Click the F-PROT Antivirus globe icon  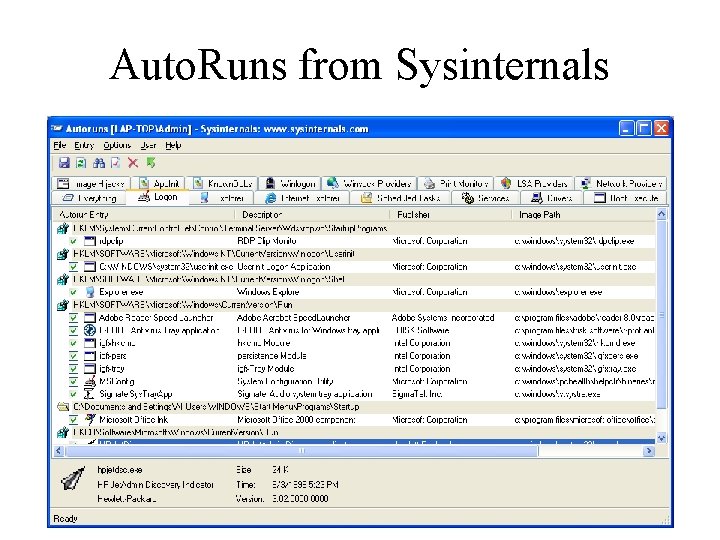pyautogui.click(x=90, y=330)
